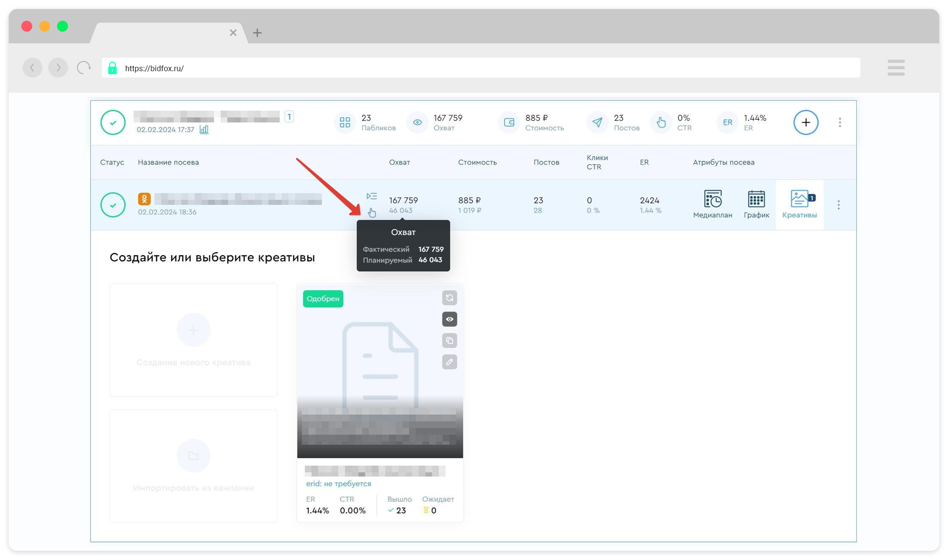Open three-dot menu in seeding row
This screenshot has width=948, height=560.
coord(838,205)
